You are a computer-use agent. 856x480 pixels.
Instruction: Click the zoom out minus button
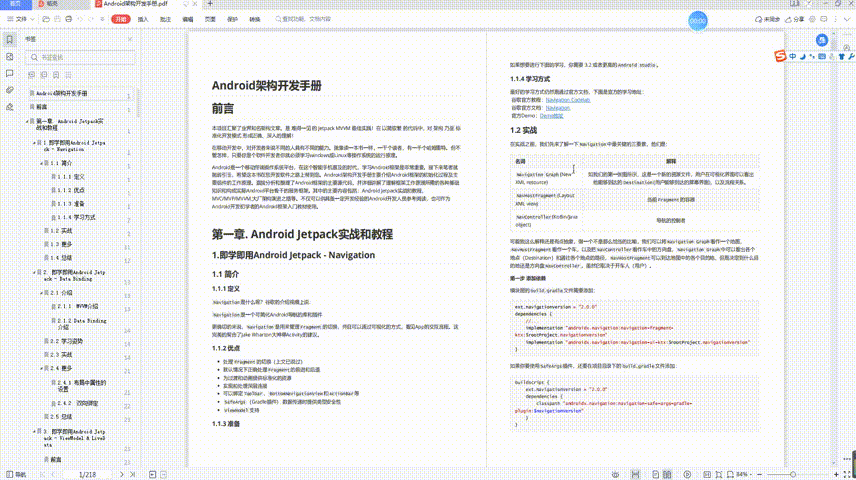(759, 475)
